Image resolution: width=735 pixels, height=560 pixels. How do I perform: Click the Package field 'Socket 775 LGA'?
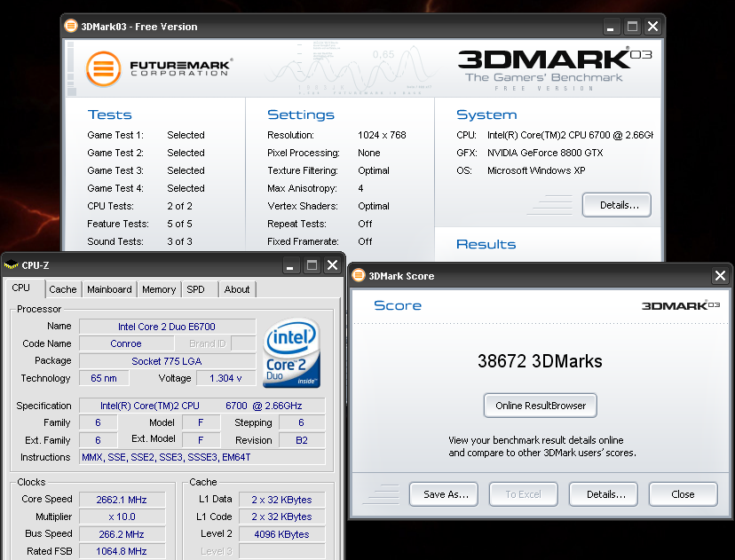pyautogui.click(x=168, y=361)
